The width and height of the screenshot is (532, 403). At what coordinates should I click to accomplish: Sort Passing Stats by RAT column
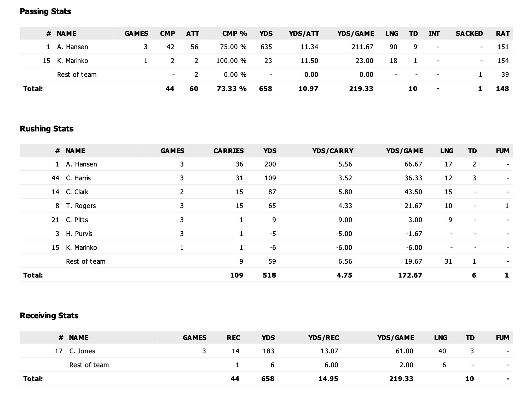(503, 33)
